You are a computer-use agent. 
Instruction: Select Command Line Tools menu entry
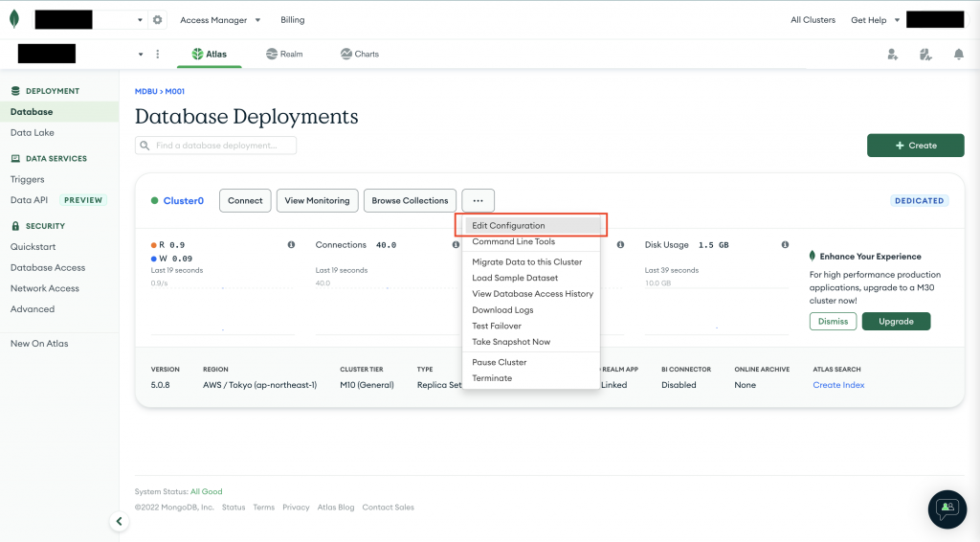click(x=531, y=241)
